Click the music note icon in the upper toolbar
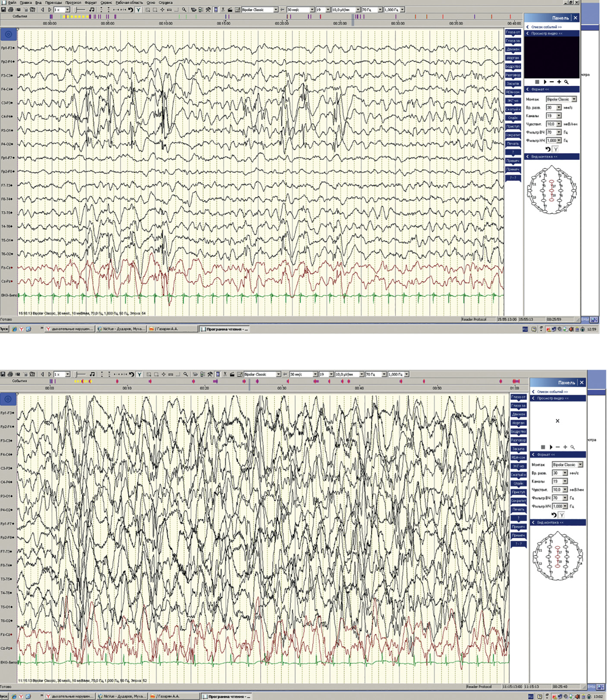Screen dimensions: 614x700 [92, 10]
